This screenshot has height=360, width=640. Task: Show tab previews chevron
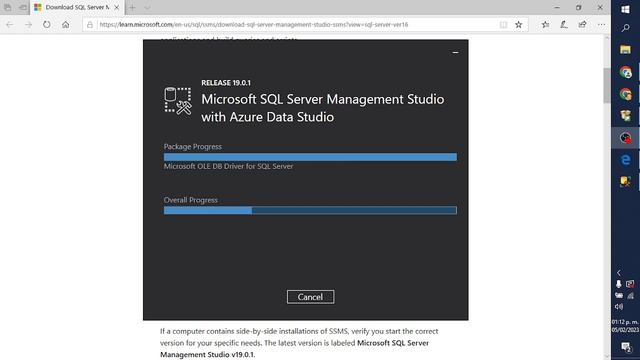(147, 7)
